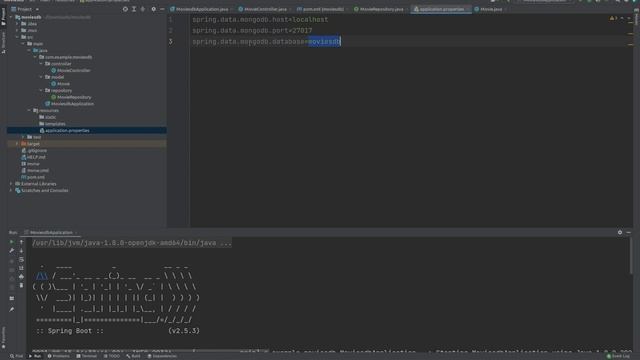
Task: Click green Rerun icon in Run panel
Action: 12,242
